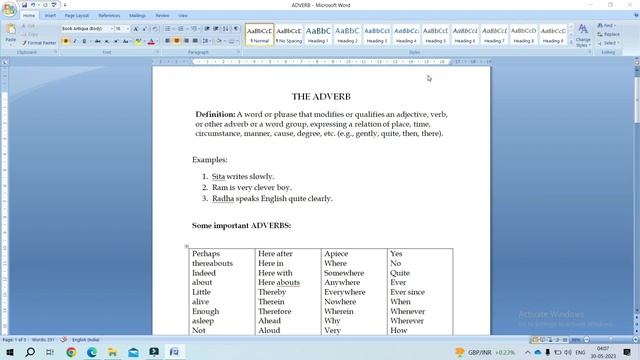Open the Windows Start menu
The width and height of the screenshot is (640, 360).
pos(10,352)
